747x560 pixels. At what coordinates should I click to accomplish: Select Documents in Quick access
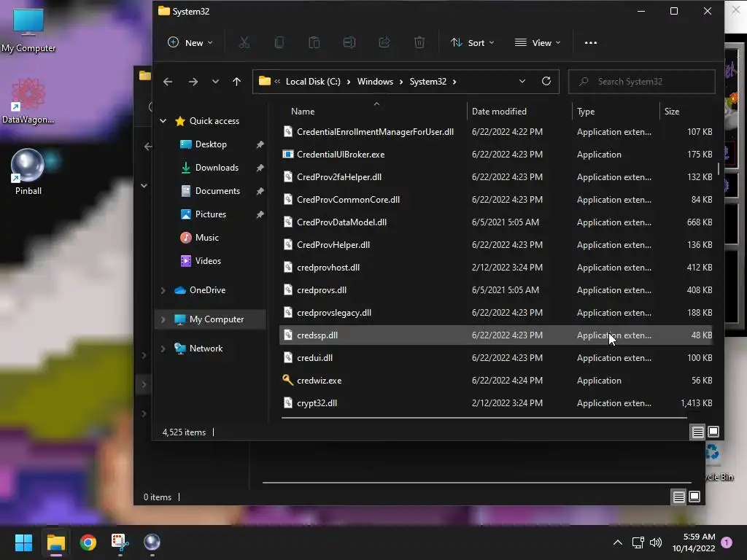pyautogui.click(x=217, y=191)
